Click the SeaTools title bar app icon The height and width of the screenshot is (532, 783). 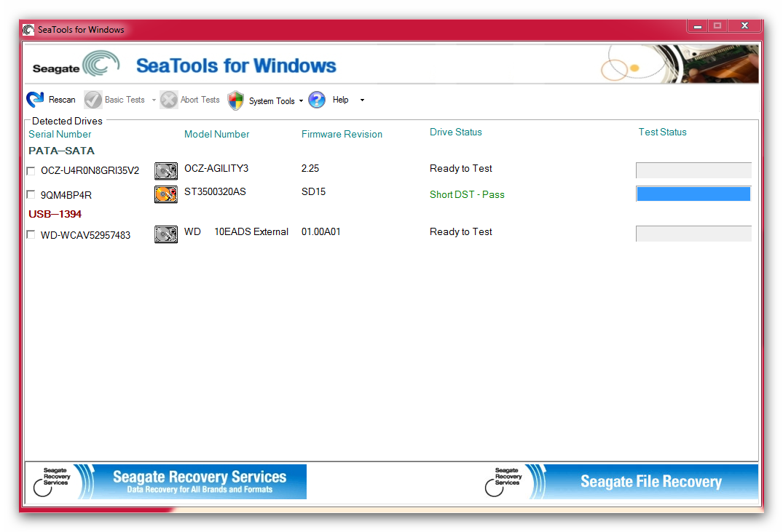pyautogui.click(x=28, y=30)
